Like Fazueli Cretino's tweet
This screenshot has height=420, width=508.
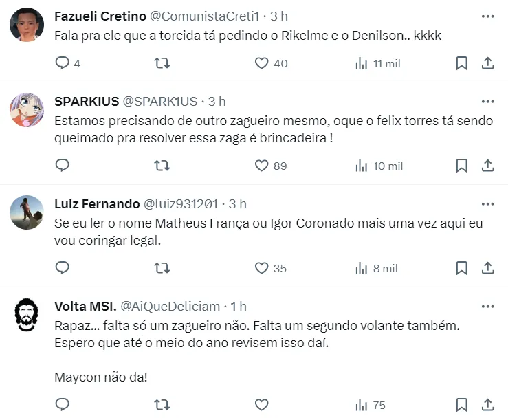coord(261,63)
